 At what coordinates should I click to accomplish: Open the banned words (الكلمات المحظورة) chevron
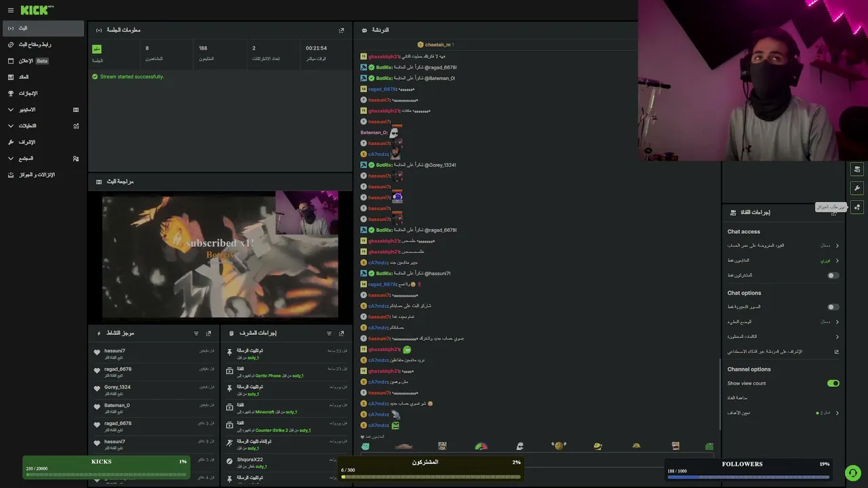tap(837, 337)
